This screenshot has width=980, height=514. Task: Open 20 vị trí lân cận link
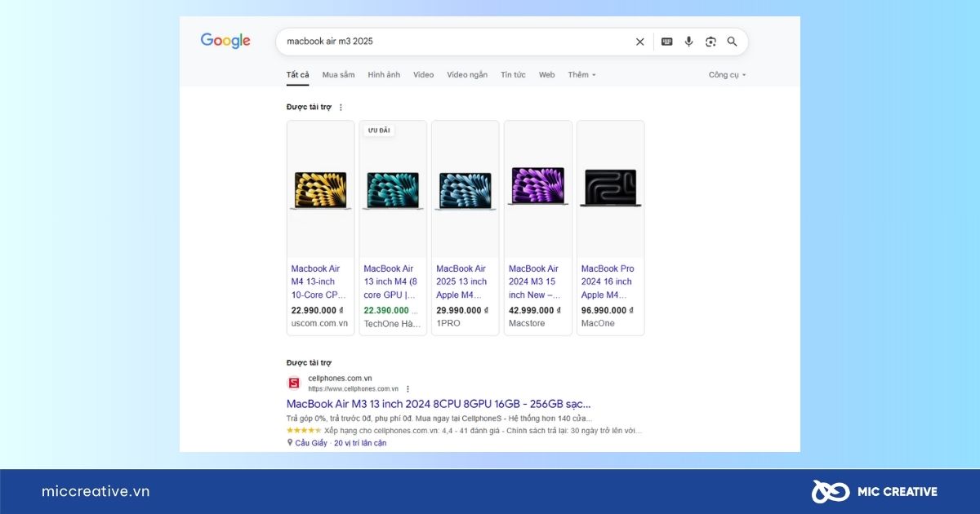pos(360,443)
